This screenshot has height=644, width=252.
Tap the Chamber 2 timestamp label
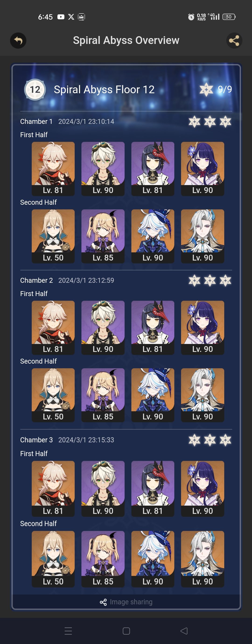[86, 280]
